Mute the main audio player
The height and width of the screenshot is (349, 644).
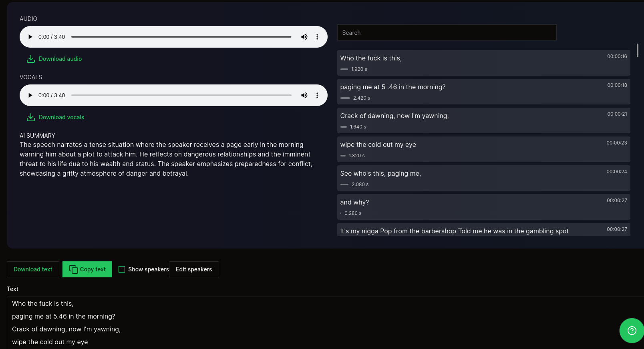(x=304, y=37)
